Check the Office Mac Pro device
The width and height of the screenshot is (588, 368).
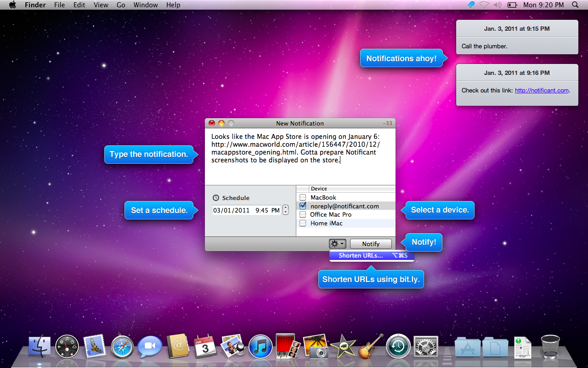[x=303, y=214]
